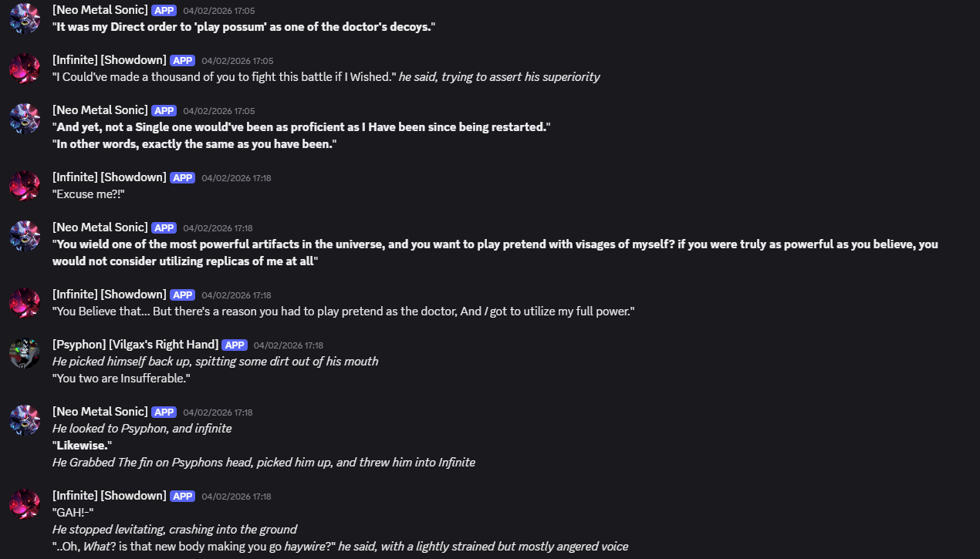Click Psyphon's profile avatar
Viewport: 980px width, 559px height.
25,352
